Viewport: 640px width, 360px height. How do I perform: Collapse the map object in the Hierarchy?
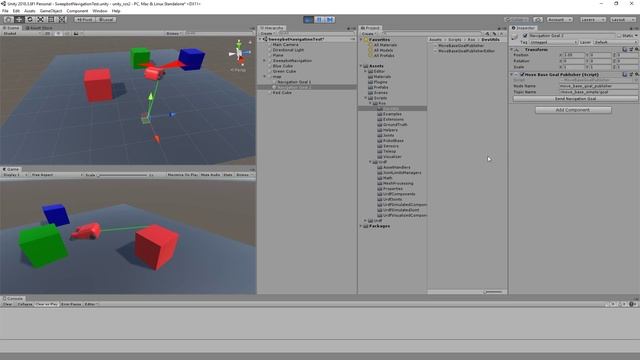(x=264, y=77)
